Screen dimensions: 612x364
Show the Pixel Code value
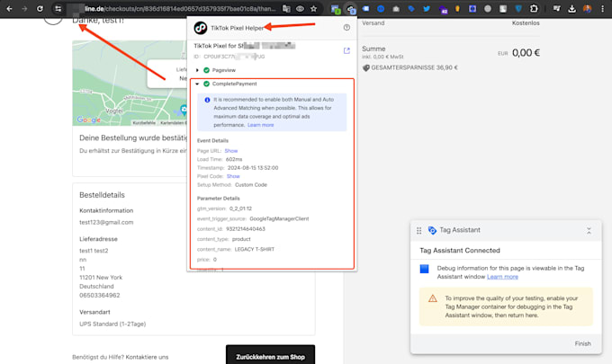[233, 176]
